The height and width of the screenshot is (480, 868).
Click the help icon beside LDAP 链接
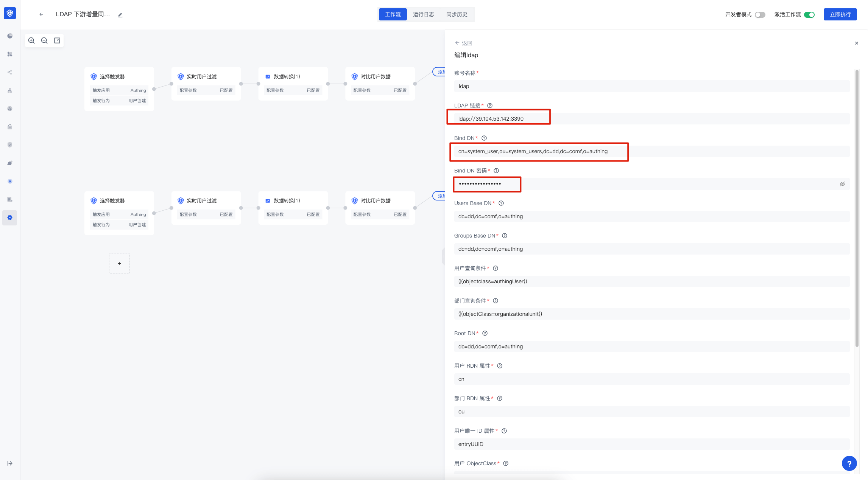489,106
